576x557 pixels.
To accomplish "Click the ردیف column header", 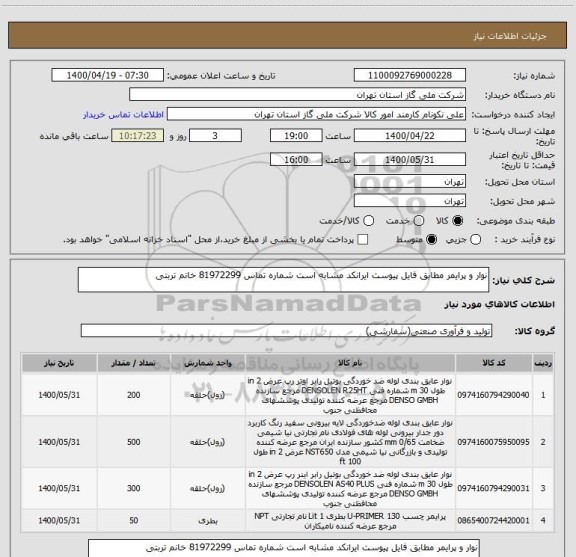I will [x=543, y=363].
